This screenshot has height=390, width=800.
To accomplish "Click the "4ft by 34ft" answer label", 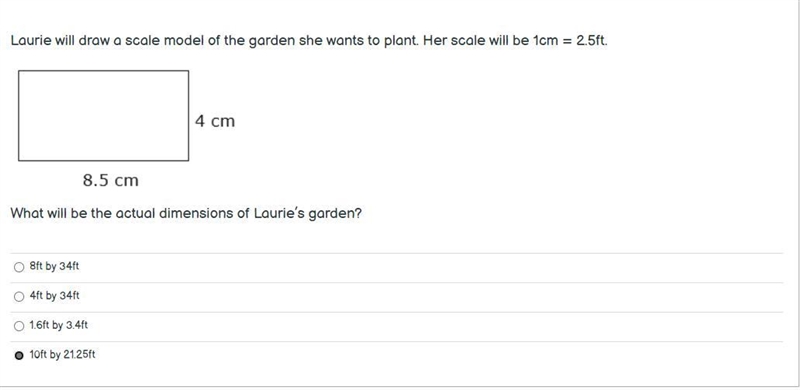I will [x=55, y=296].
